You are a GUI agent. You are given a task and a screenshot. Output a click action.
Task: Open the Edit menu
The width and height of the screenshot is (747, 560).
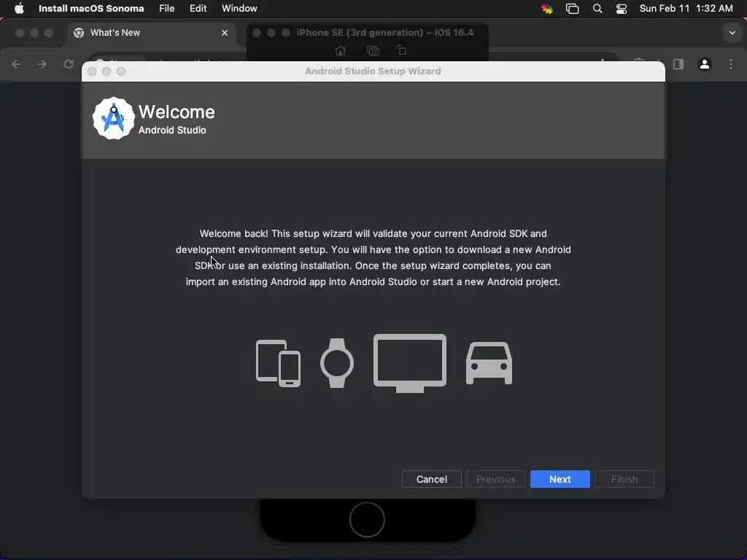(x=198, y=9)
